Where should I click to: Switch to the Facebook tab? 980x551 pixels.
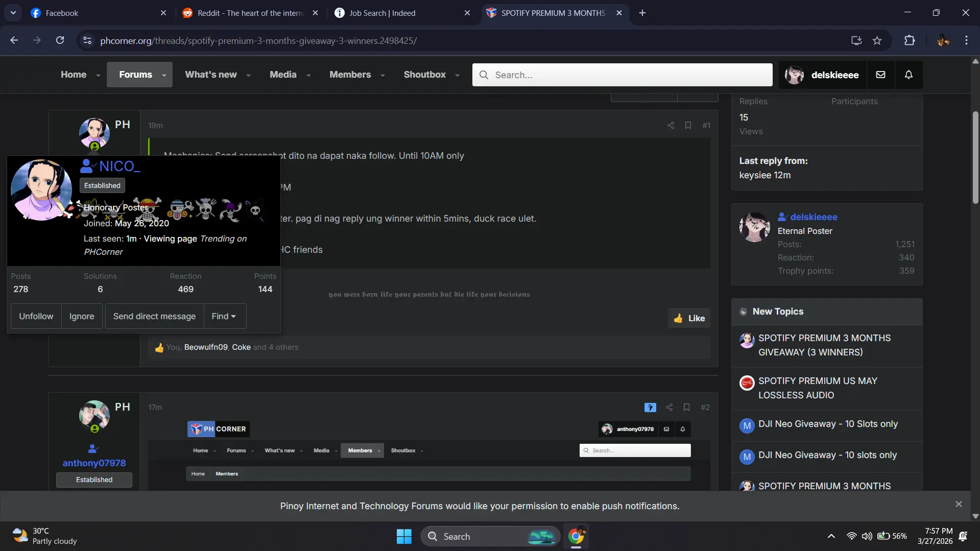click(98, 13)
